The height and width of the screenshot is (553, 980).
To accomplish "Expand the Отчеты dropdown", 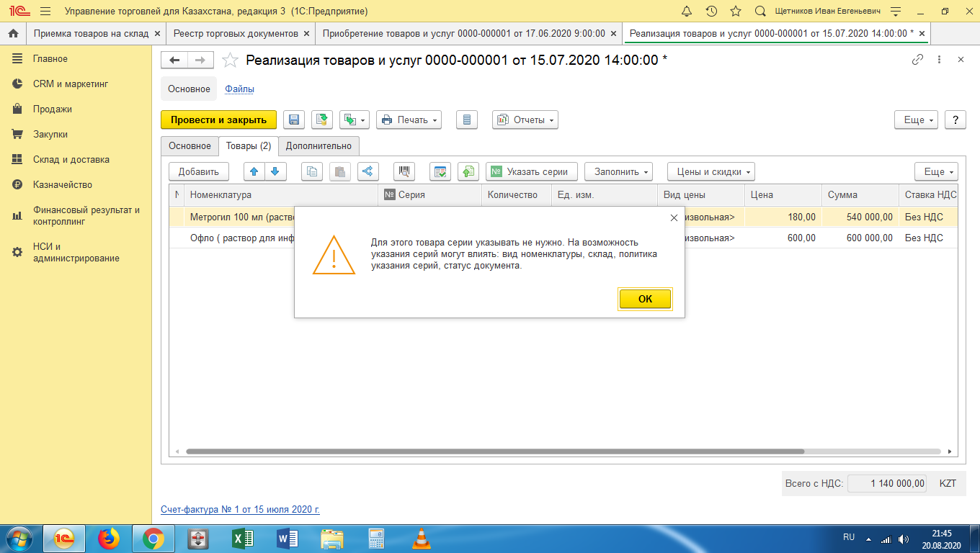I will (x=525, y=120).
